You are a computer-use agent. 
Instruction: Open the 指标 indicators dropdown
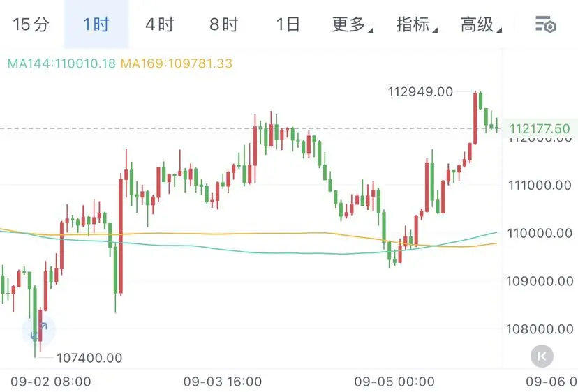[417, 24]
